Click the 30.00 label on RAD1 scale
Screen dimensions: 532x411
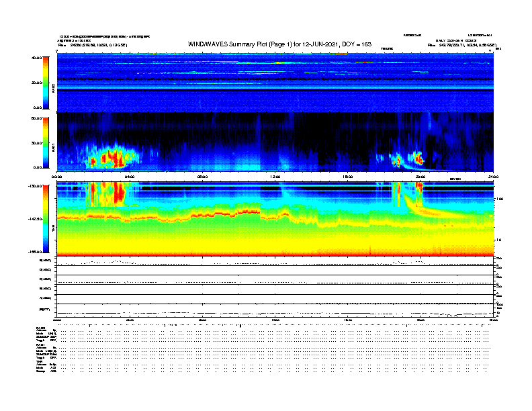36,143
